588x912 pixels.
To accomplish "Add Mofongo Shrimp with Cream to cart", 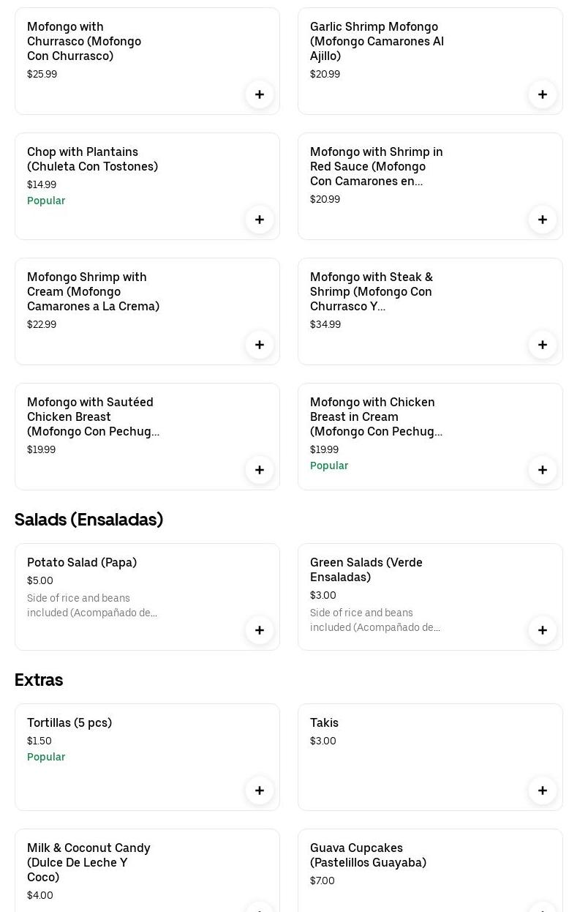I will (x=260, y=345).
